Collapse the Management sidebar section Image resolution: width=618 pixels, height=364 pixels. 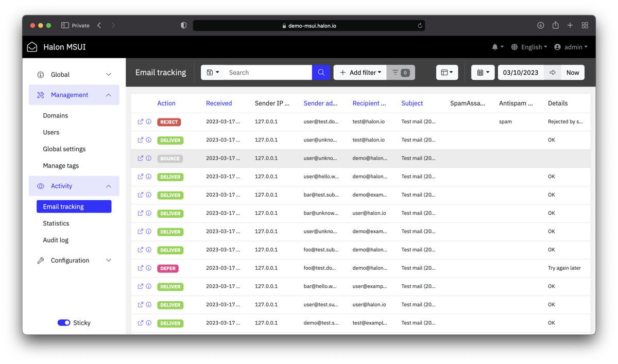coord(74,95)
